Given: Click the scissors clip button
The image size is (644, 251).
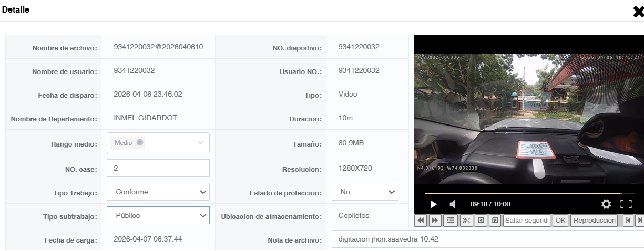Looking at the screenshot, I should coord(467,221).
